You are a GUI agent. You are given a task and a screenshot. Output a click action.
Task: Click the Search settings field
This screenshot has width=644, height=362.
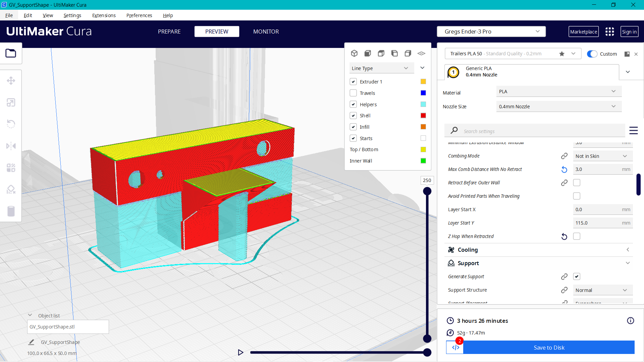535,131
